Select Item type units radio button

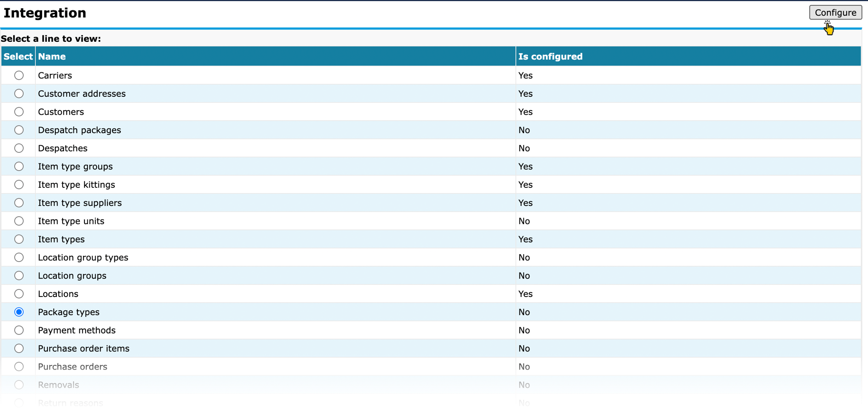point(19,221)
